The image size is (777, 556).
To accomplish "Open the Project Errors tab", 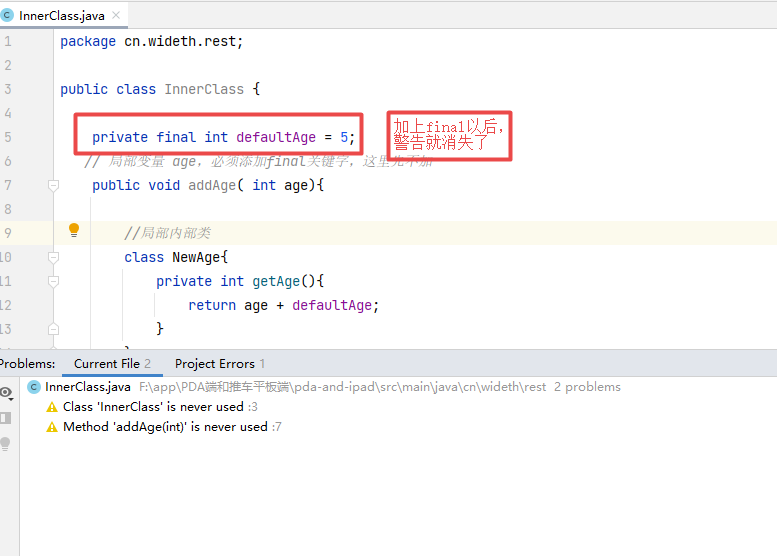I will [x=220, y=364].
